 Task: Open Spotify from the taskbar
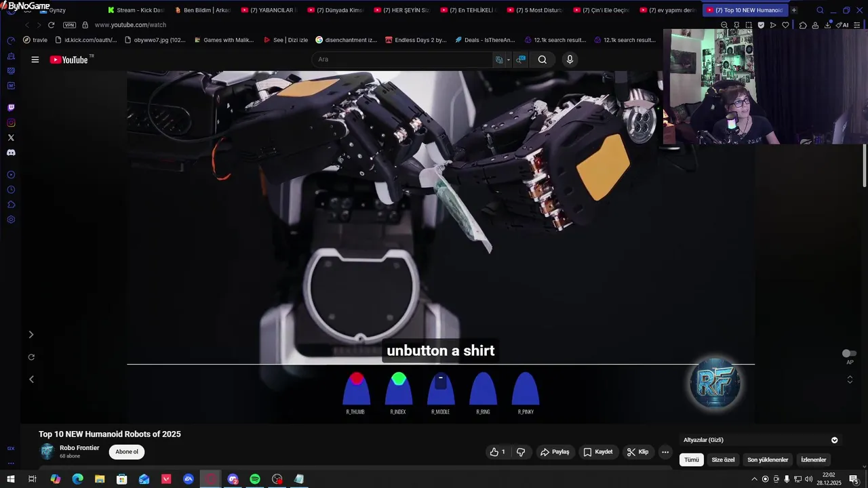coord(255,479)
